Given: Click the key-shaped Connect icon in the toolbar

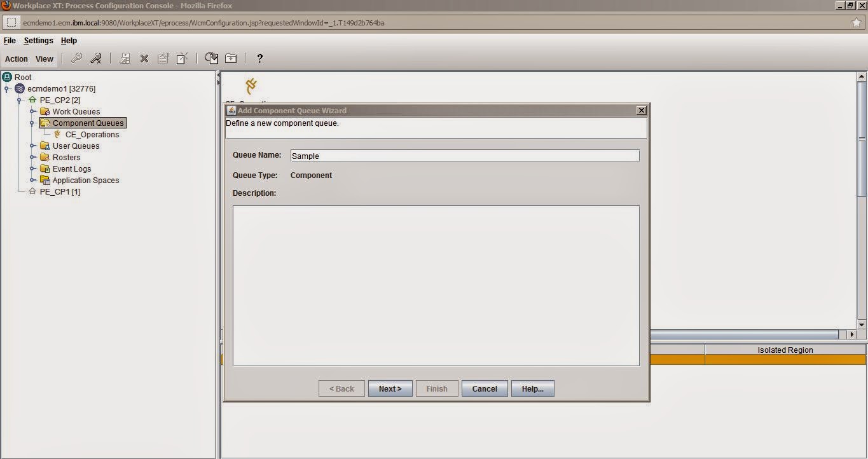Looking at the screenshot, I should [x=77, y=58].
